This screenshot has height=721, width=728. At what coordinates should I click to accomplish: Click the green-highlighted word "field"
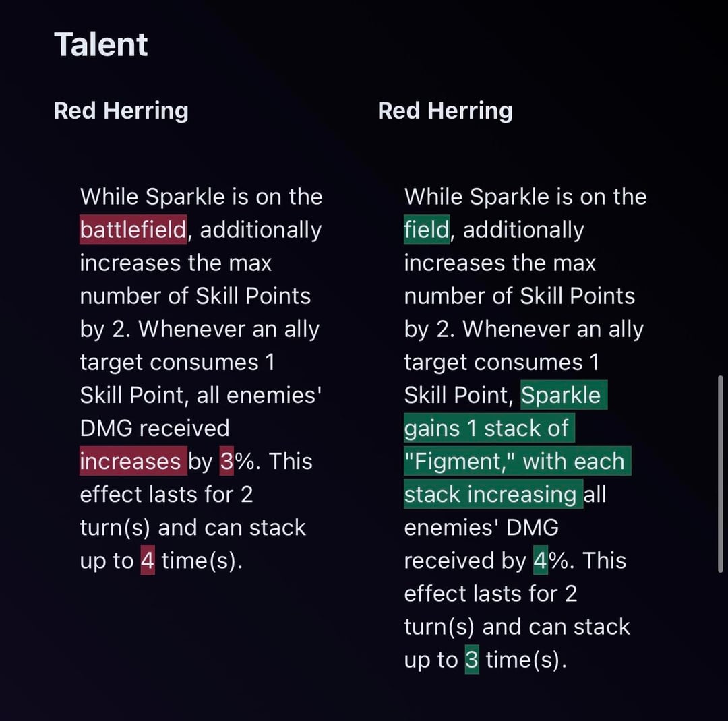427,230
